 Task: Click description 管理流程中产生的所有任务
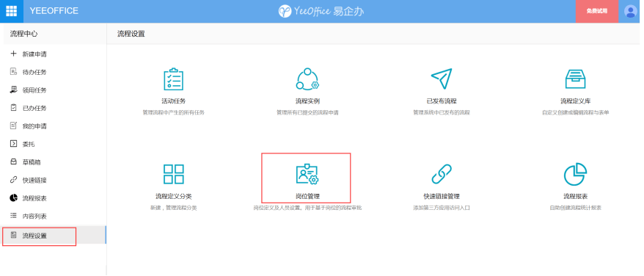(x=173, y=112)
